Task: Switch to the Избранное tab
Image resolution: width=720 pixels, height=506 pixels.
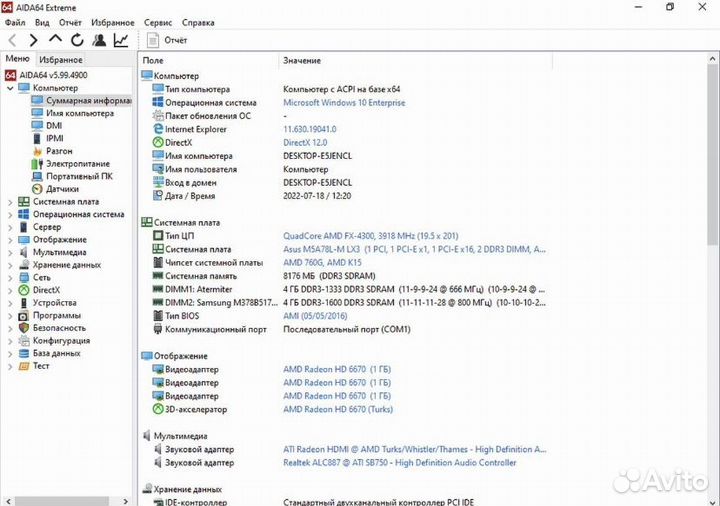Action: (60, 60)
